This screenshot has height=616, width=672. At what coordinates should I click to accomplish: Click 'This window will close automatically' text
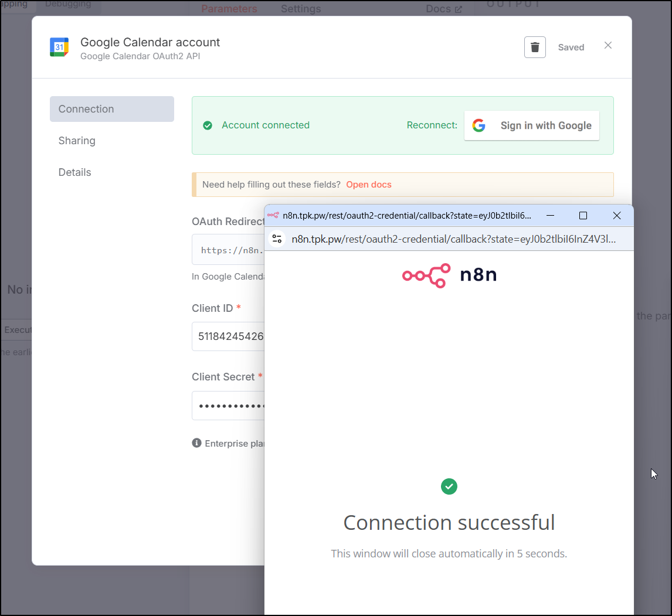(x=449, y=553)
